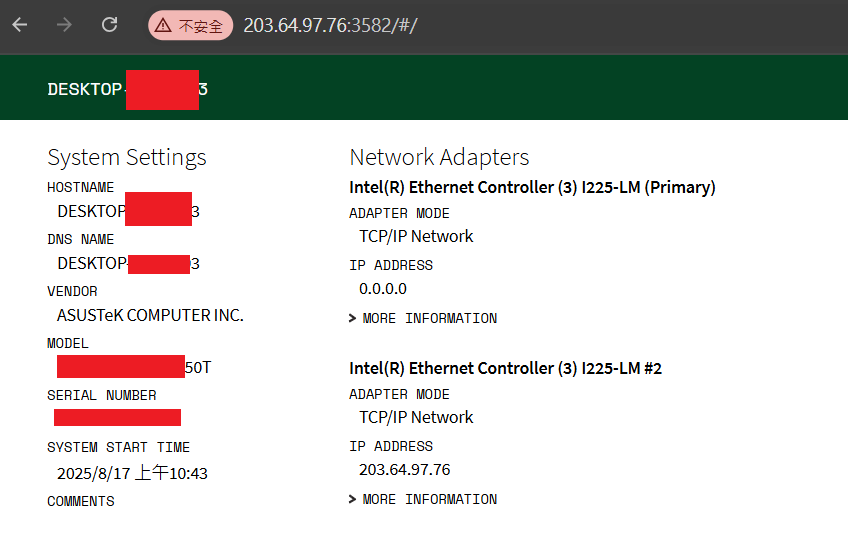Click the chevron beside first More Information

(353, 318)
